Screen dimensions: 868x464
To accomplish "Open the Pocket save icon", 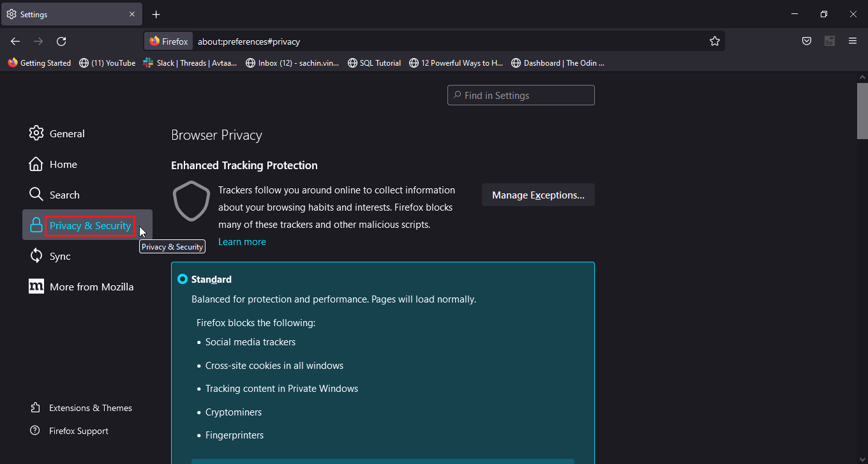I will [807, 41].
